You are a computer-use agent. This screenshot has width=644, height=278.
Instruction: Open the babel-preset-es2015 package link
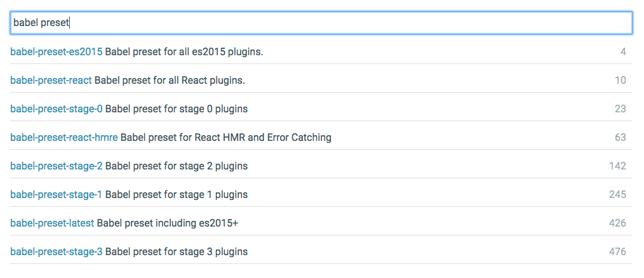point(57,51)
